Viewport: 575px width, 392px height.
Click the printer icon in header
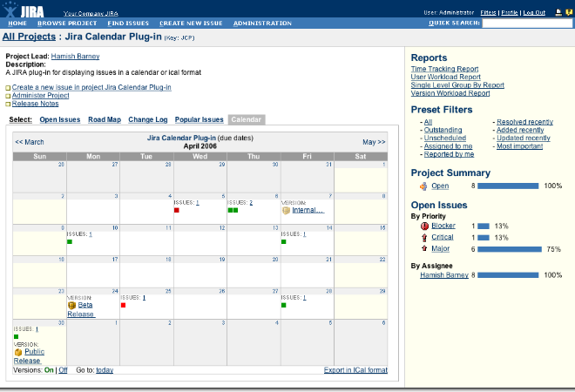click(x=557, y=12)
